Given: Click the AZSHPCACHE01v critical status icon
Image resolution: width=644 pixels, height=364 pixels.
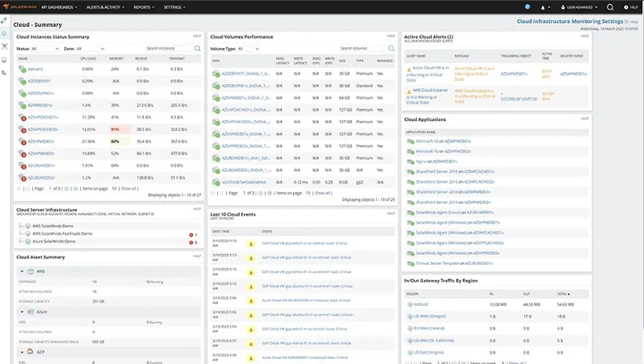Looking at the screenshot, I should click(x=22, y=117).
